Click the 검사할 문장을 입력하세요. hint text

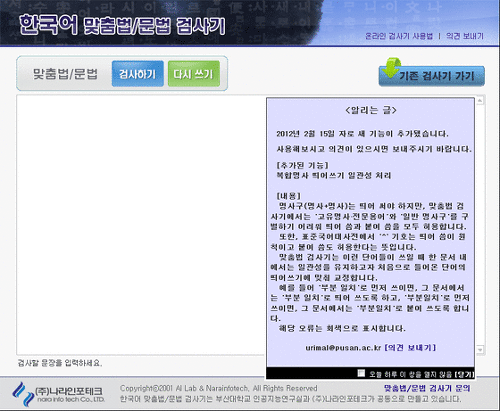click(x=60, y=363)
